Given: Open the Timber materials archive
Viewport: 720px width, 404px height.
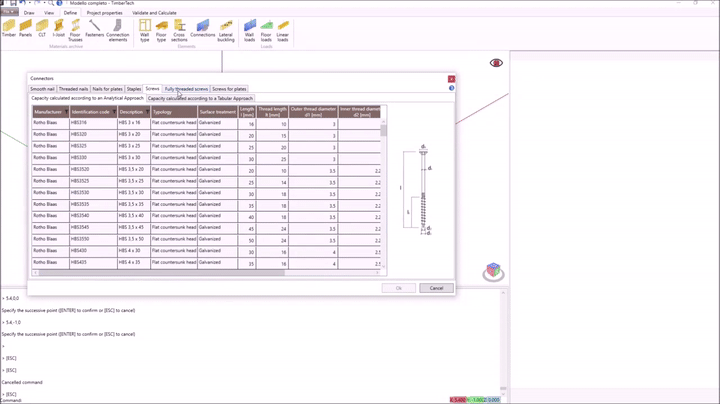Looking at the screenshot, I should pyautogui.click(x=9, y=29).
